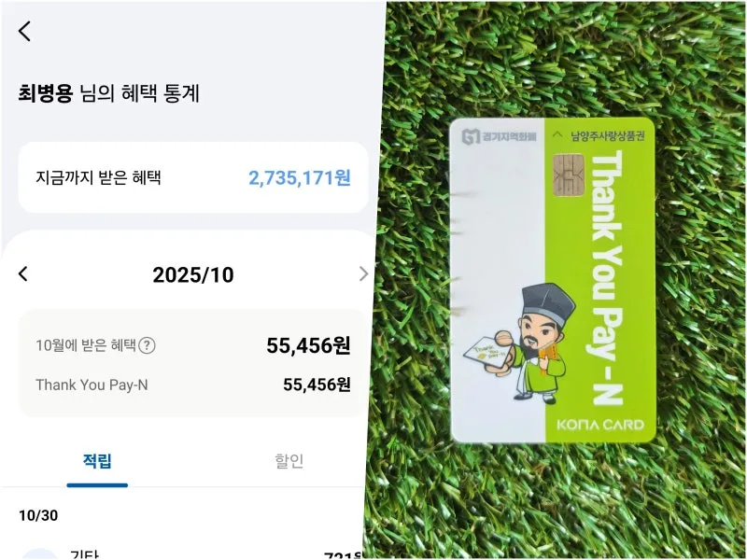Open the 지금까지 받은 혜택 total card
This screenshot has height=560, width=747.
point(193,177)
